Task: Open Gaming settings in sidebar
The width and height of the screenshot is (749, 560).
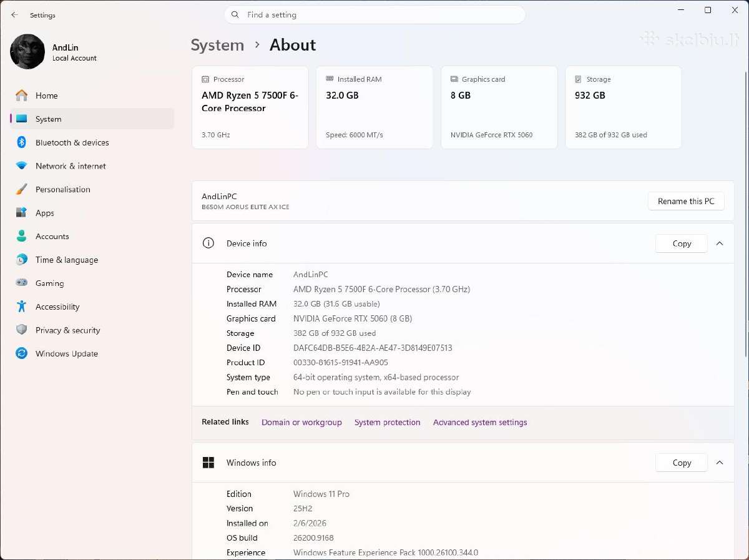Action: pyautogui.click(x=92, y=283)
